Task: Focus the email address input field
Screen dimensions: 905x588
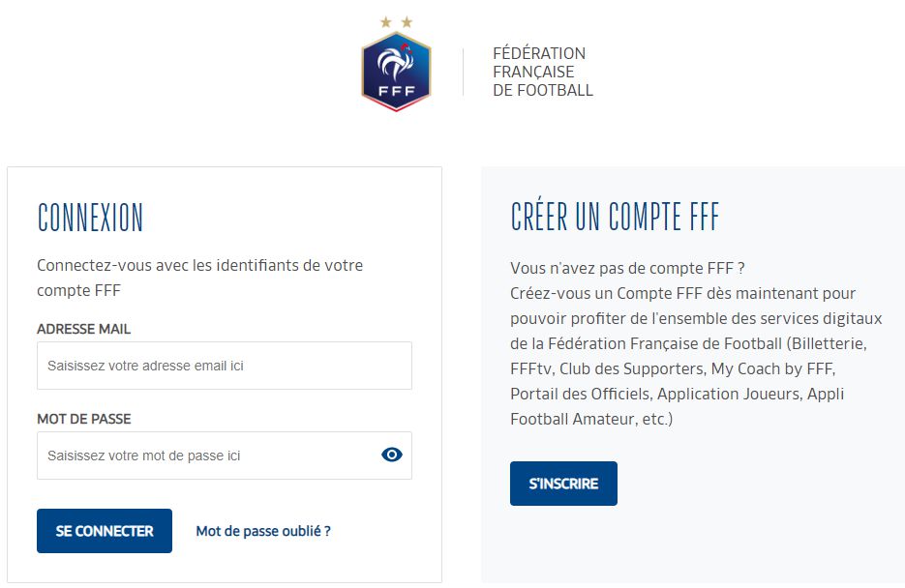Action: pos(225,366)
